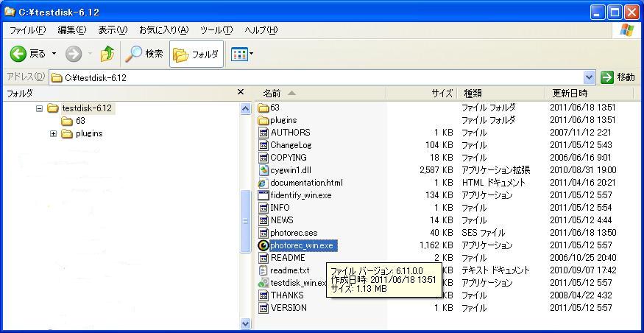Image resolution: width=644 pixels, height=333 pixels.
Task: Click the NEWS file icon
Action: [x=263, y=220]
